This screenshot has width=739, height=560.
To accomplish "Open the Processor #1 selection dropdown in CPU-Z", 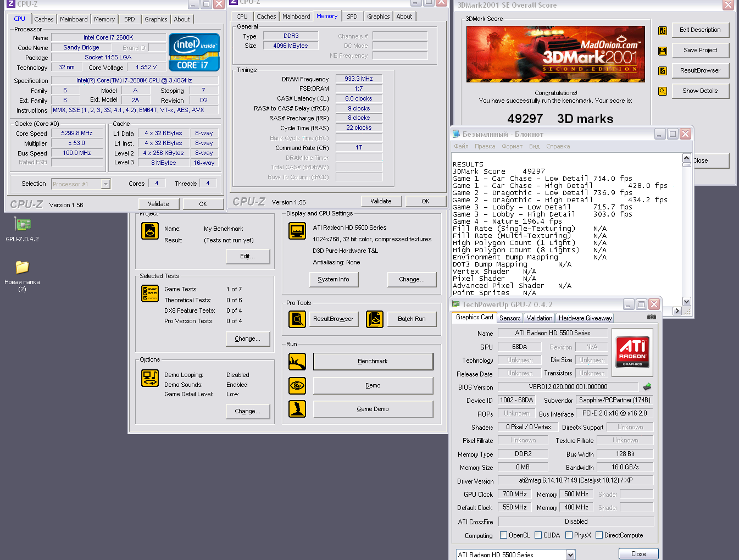I will pyautogui.click(x=105, y=184).
